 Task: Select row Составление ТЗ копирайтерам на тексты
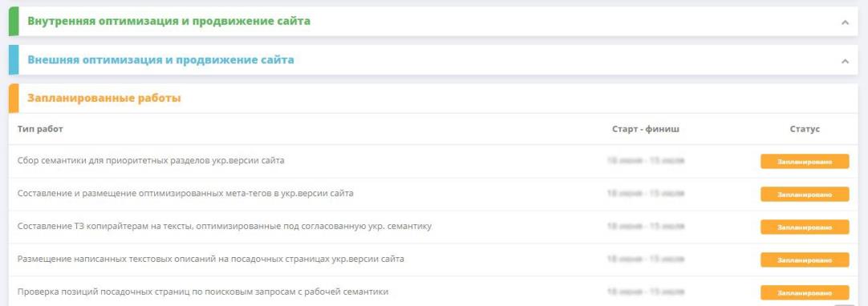point(433,227)
